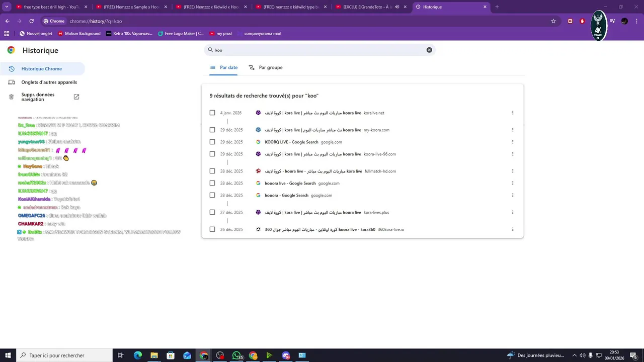Reload the history page
644x362 pixels.
[x=31, y=21]
